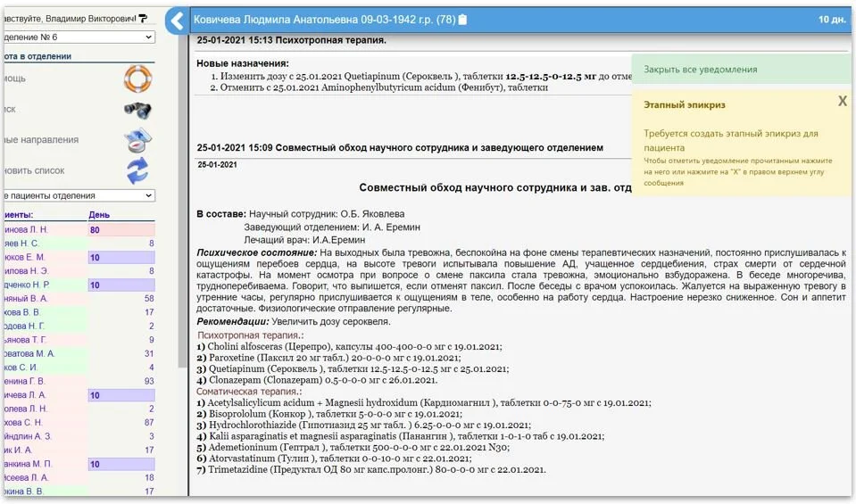Select patient Е. М. in the list

(x=79, y=258)
